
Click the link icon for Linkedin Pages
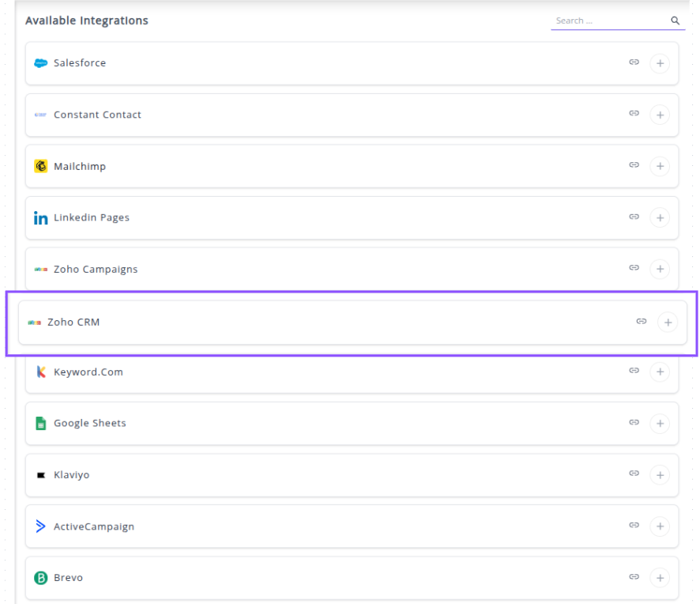point(634,217)
